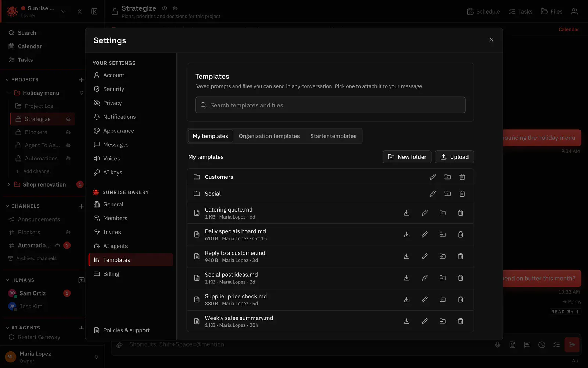Create a New folder
The width and height of the screenshot is (588, 368).
click(407, 157)
